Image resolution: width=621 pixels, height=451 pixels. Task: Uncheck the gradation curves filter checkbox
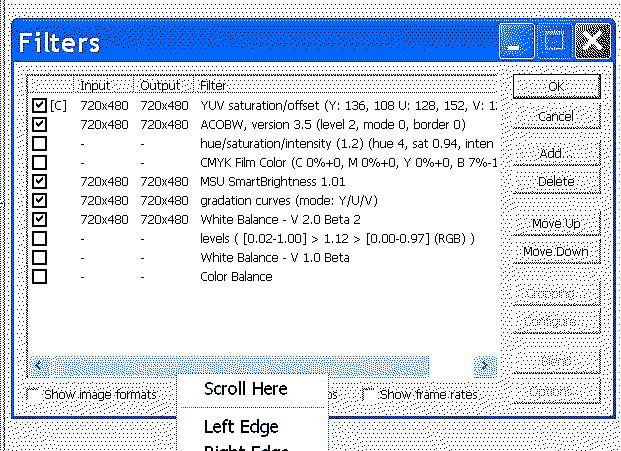40,200
